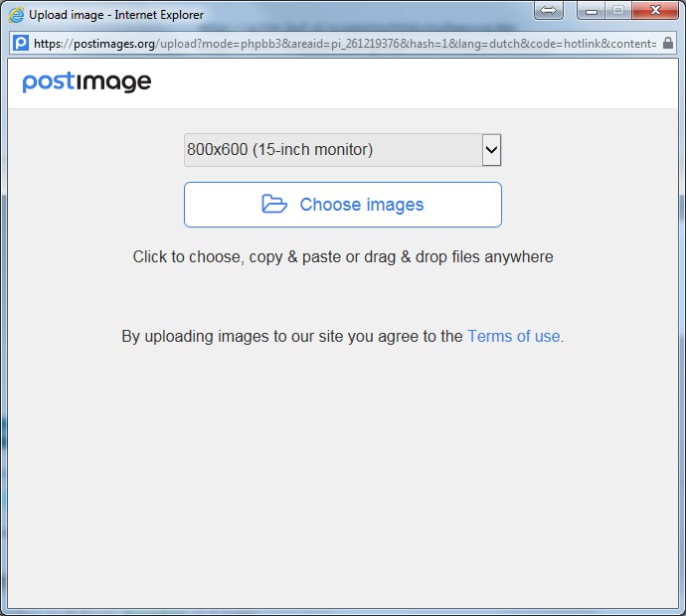Screen dimensions: 686x616
Task: Open the image resize dropdown arrow
Action: pyautogui.click(x=491, y=150)
